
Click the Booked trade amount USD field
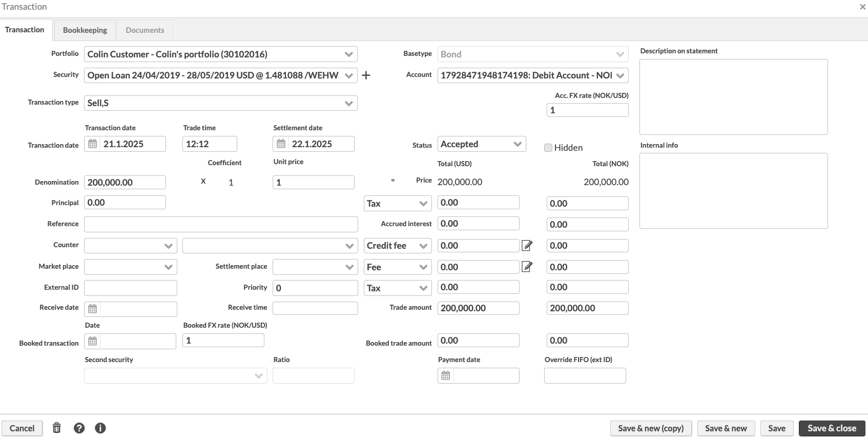[x=479, y=341]
